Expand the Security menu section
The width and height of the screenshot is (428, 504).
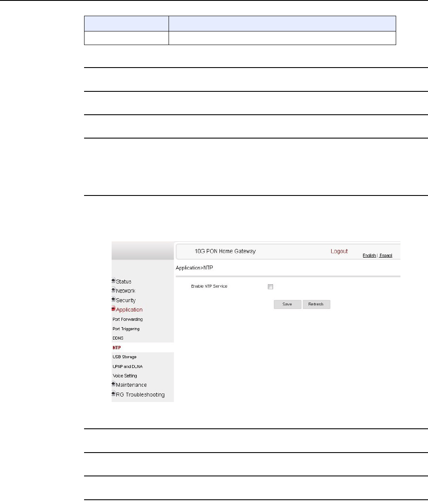click(126, 300)
